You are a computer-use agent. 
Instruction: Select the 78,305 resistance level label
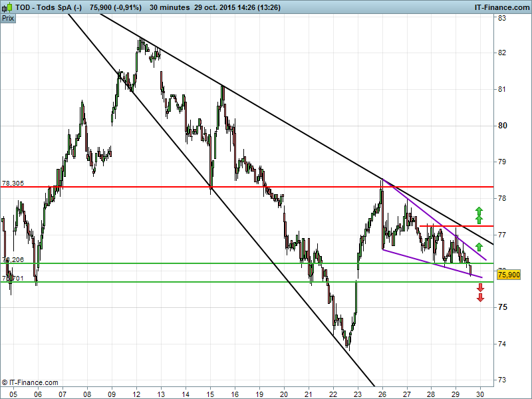(x=13, y=184)
